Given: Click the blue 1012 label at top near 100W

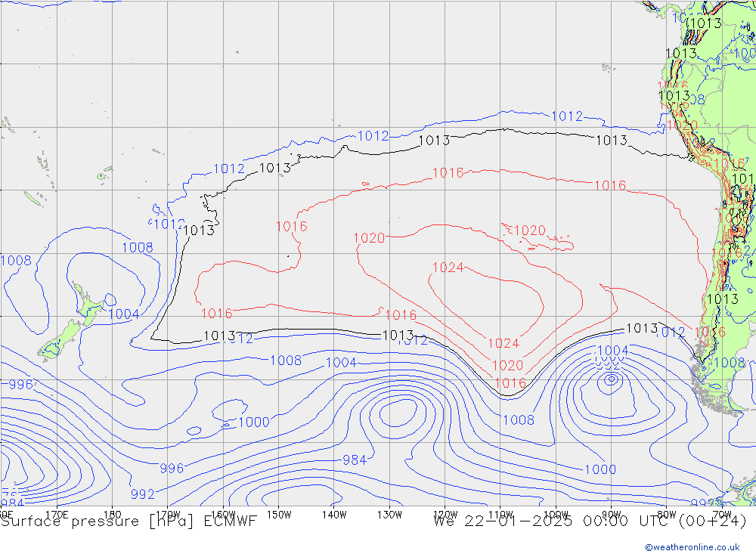Looking at the screenshot, I should 566,116.
